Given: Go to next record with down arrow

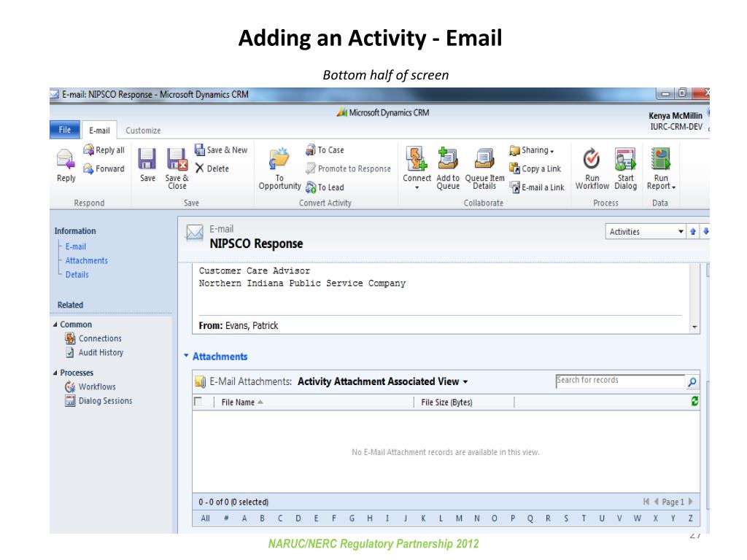Looking at the screenshot, I should click(706, 231).
